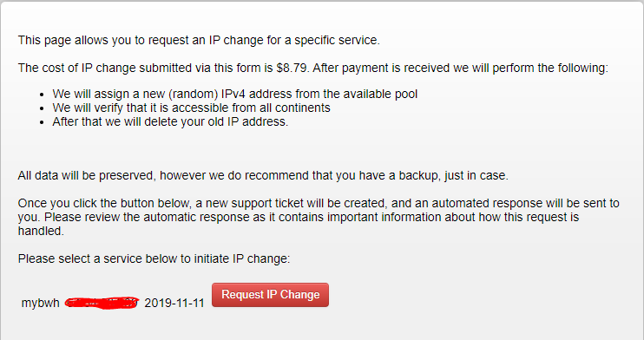The image size is (644, 340).
Task: Click the 2019-11-11 service date
Action: pos(174,303)
